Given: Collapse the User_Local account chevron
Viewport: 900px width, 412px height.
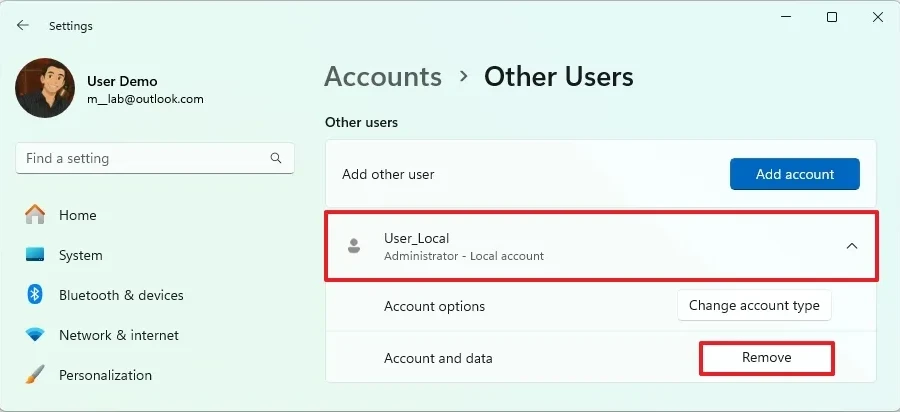Looking at the screenshot, I should [x=851, y=246].
